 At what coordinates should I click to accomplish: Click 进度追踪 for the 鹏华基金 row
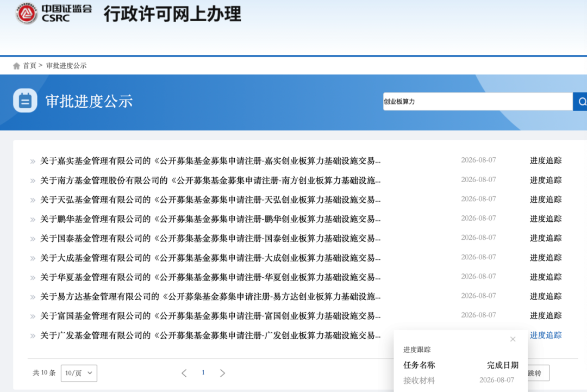546,219
